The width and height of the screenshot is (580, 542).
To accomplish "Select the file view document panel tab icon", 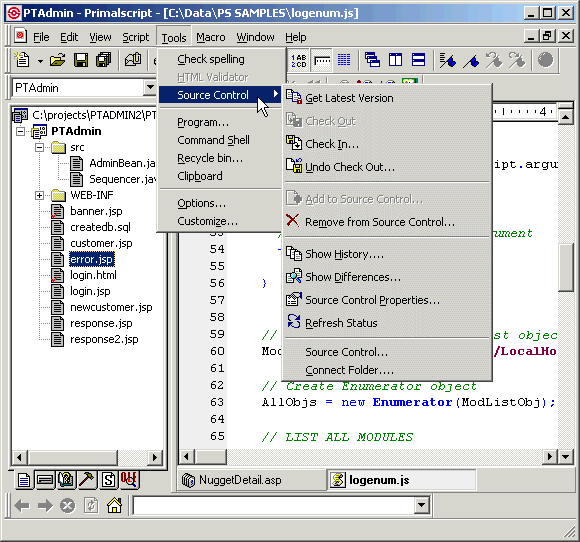I will coord(24,480).
